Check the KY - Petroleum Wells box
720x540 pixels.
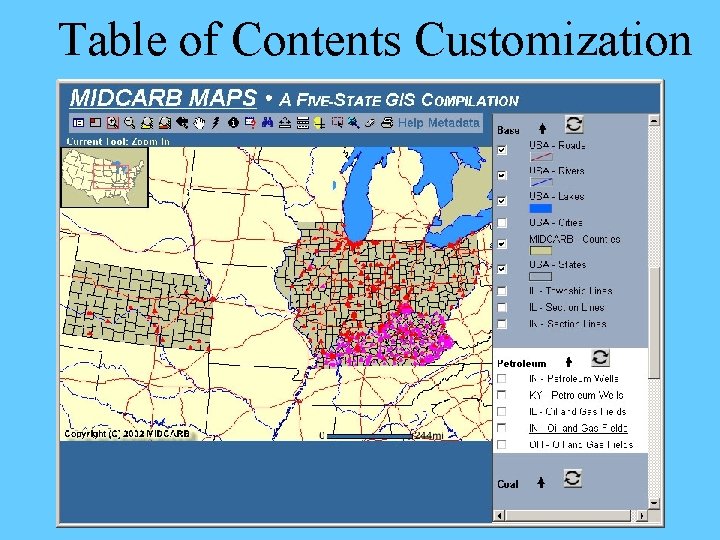(502, 395)
